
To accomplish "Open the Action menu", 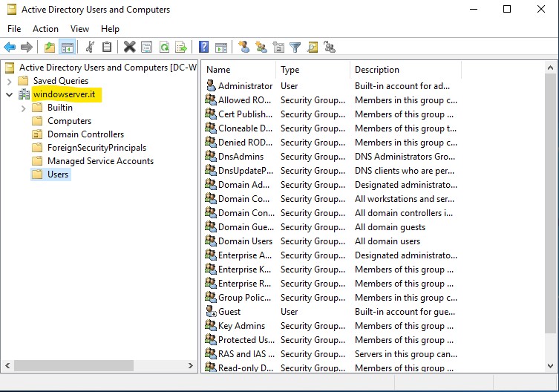I will 45,29.
